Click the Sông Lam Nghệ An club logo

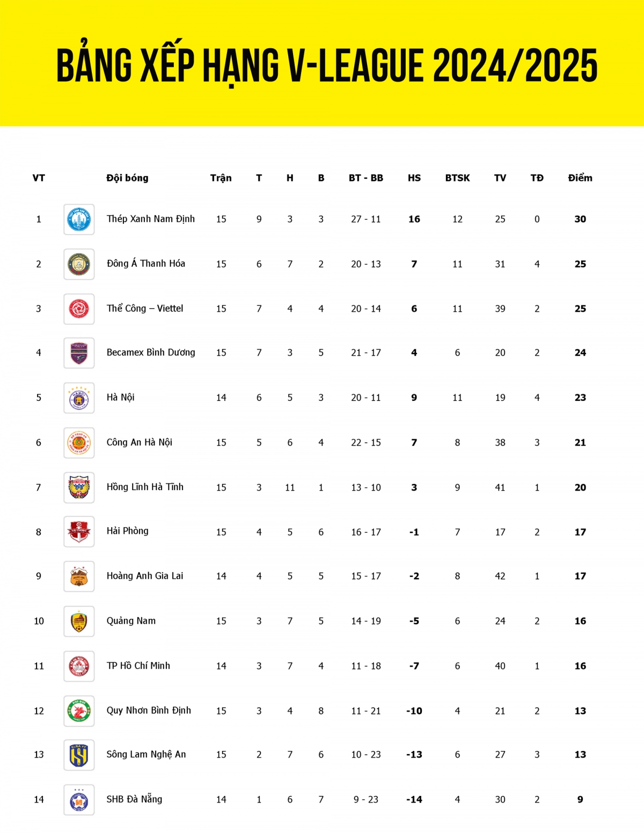pos(79,755)
